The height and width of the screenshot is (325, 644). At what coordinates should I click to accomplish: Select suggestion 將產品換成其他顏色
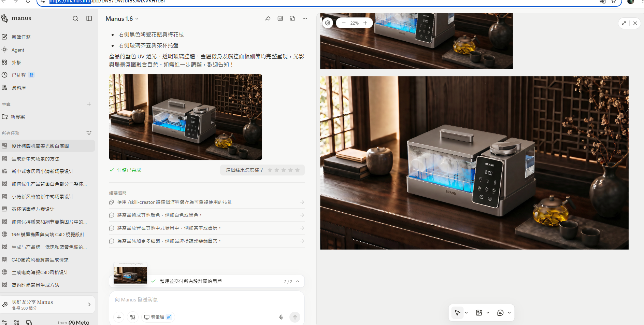coord(207,215)
